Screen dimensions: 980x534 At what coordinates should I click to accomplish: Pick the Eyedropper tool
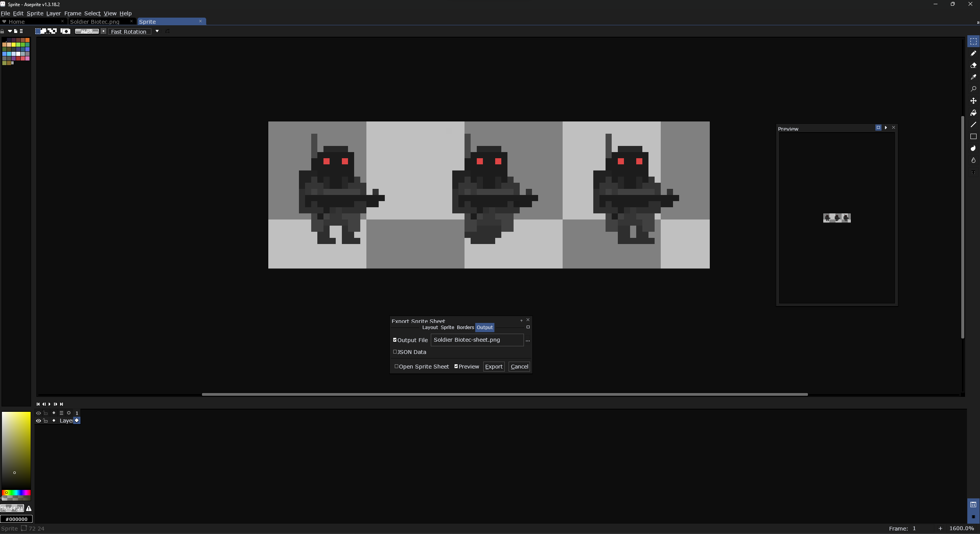pos(973,77)
